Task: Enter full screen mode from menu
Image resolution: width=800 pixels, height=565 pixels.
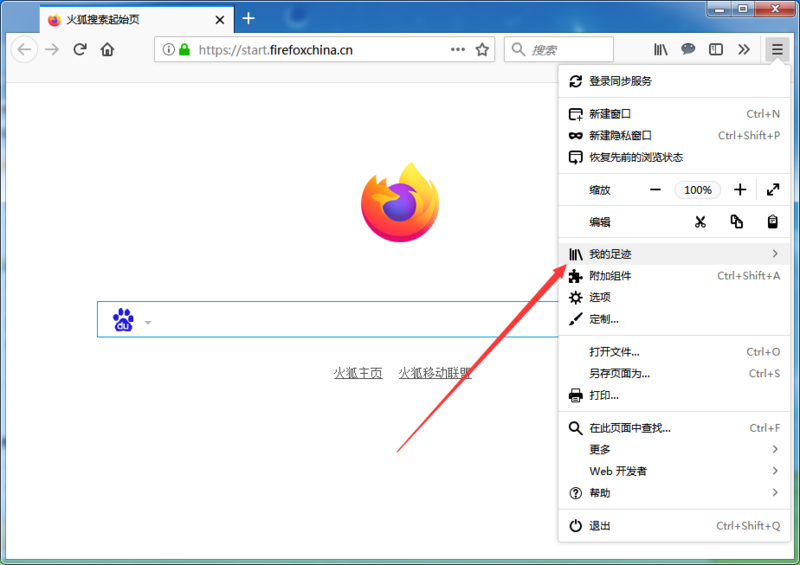Action: (x=773, y=190)
